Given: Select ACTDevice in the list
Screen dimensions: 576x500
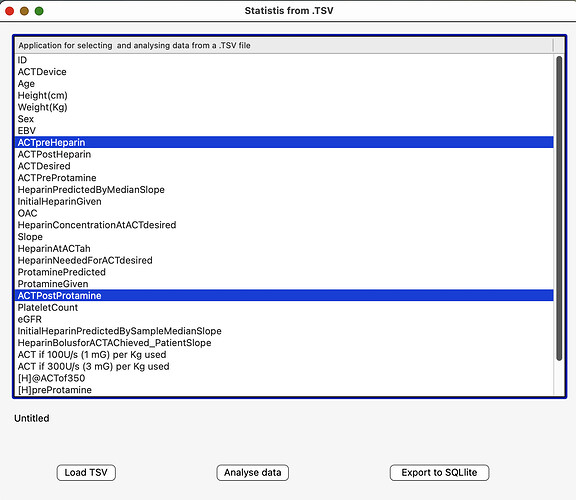Looking at the screenshot, I should pos(284,72).
